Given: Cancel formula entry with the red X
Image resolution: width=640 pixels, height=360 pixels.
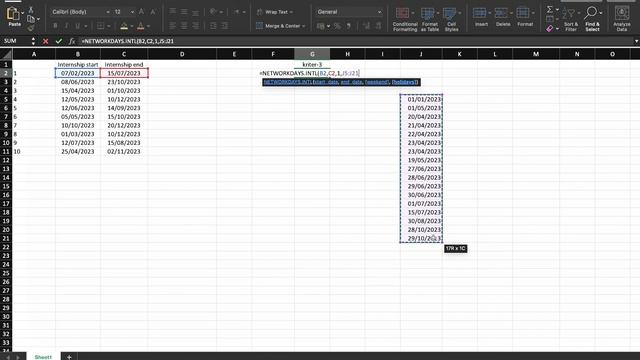Looking at the screenshot, I should pyautogui.click(x=45, y=41).
